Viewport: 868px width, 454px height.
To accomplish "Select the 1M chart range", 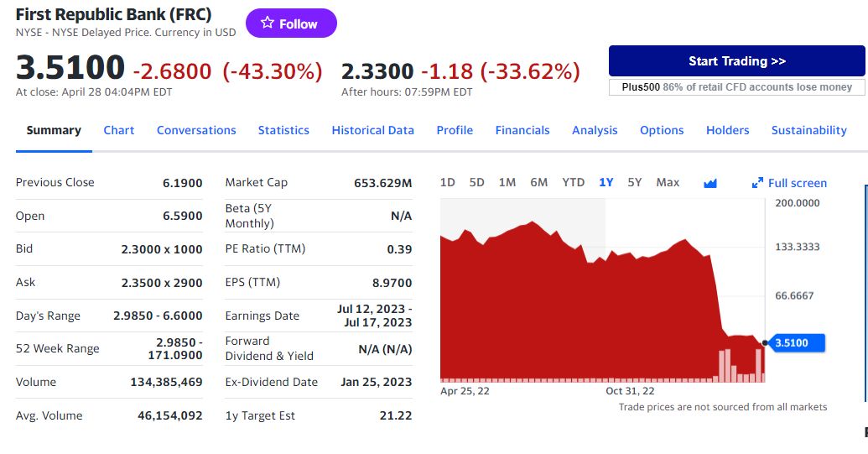I will (x=507, y=183).
